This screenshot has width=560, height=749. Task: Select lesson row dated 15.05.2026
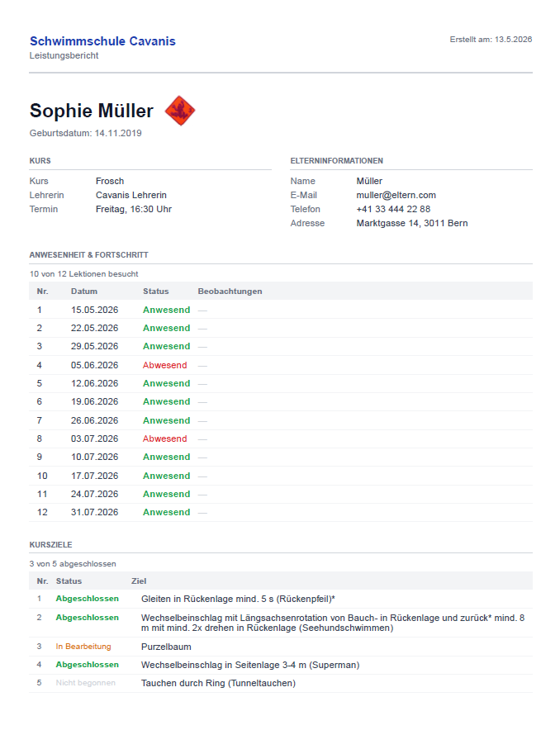coord(281,310)
